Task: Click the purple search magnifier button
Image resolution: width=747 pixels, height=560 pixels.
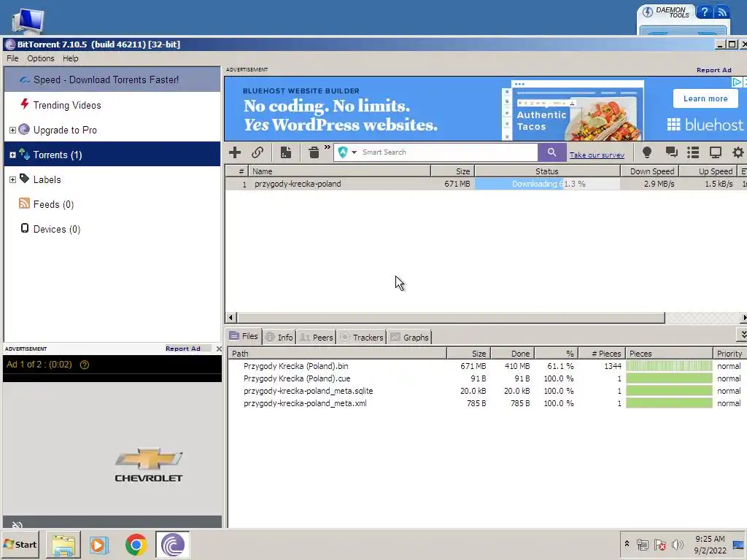Action: (x=551, y=152)
